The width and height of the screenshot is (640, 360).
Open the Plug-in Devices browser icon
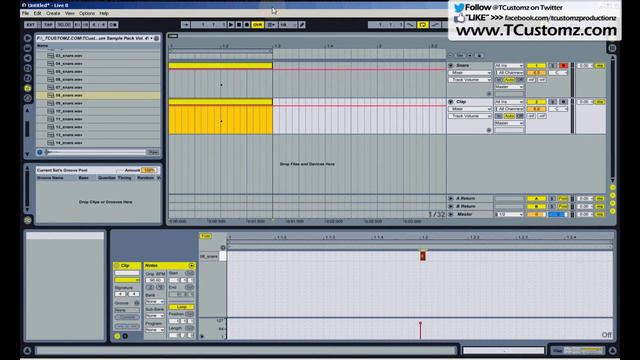pos(28,58)
